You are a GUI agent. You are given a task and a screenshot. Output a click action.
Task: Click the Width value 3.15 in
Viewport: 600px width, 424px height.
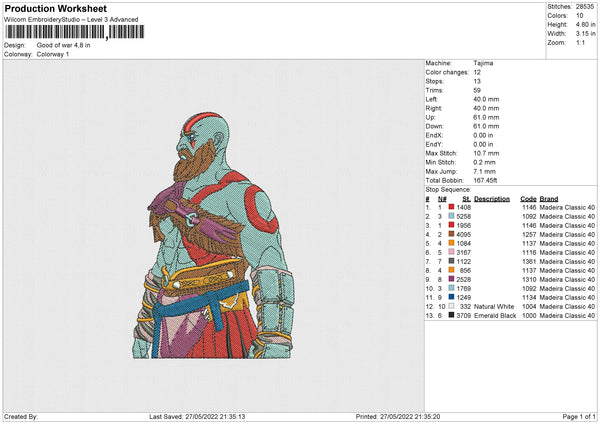click(586, 34)
